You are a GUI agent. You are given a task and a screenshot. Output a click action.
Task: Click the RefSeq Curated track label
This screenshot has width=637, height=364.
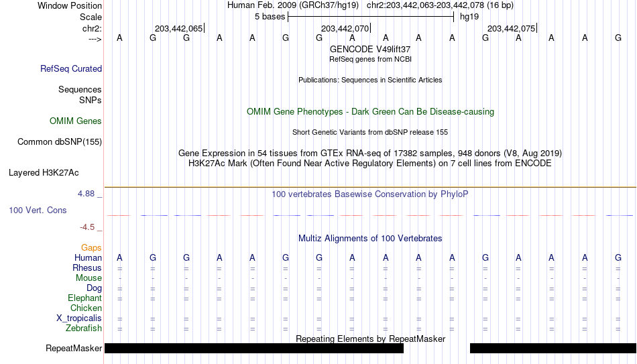tap(71, 68)
